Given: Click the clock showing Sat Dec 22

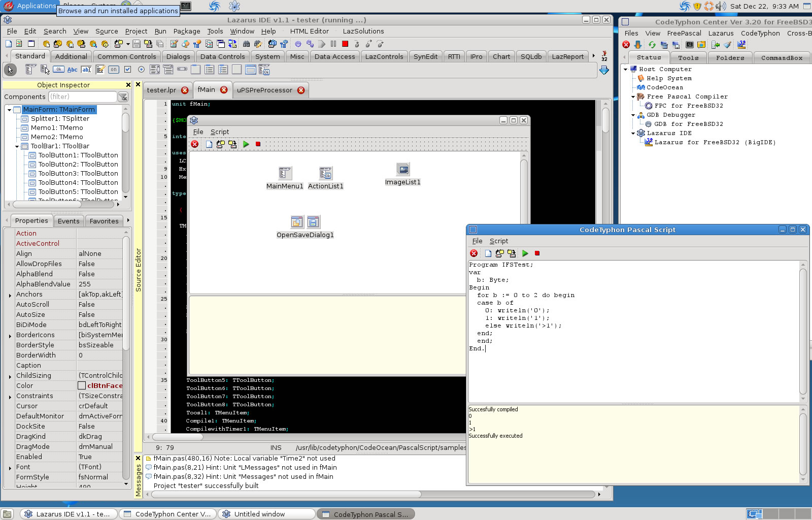Looking at the screenshot, I should tap(764, 6).
